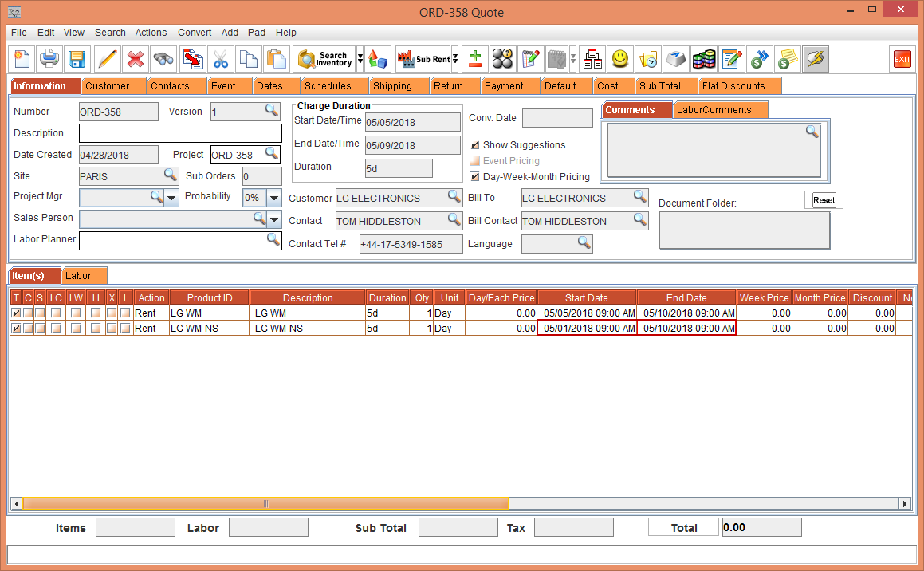Uncheck T column checkbox for LG WM-NS row
Image resolution: width=924 pixels, height=571 pixels.
coord(16,329)
